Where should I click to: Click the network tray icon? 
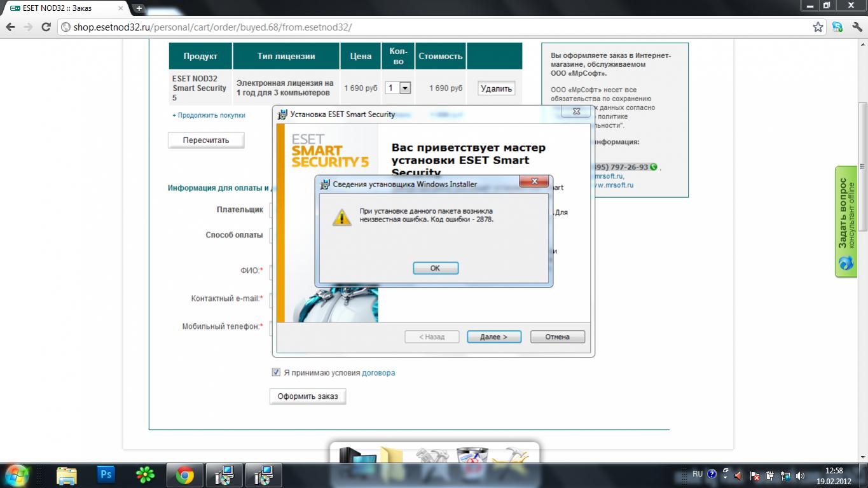pos(785,475)
